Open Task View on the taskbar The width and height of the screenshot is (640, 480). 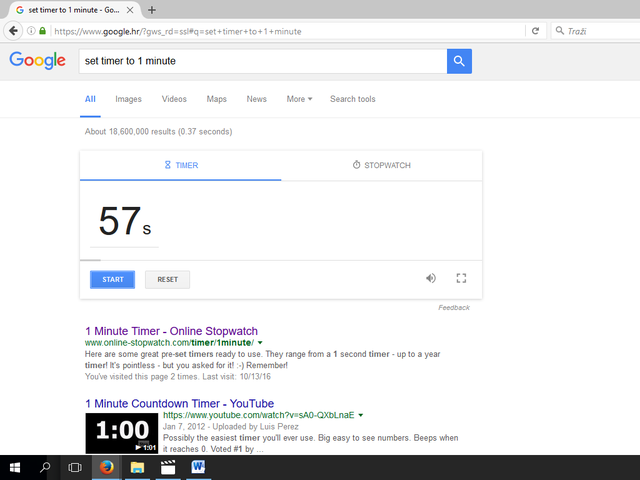(75, 467)
